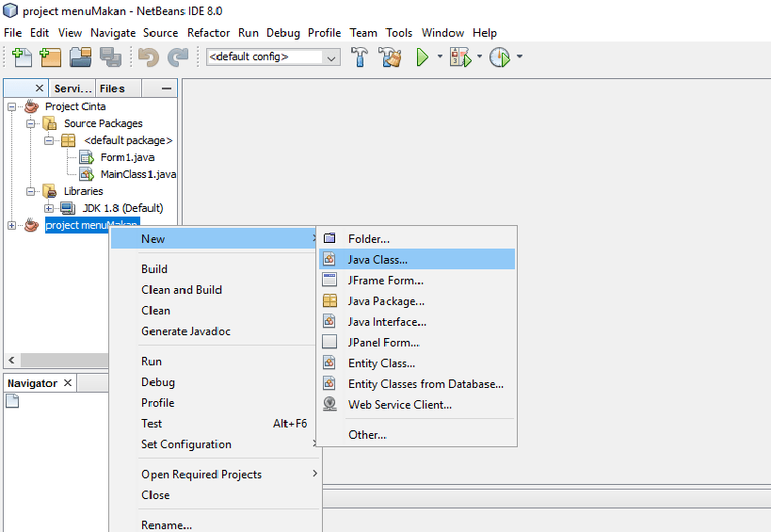
Task: Click the Open Project toolbar icon
Action: [x=80, y=57]
